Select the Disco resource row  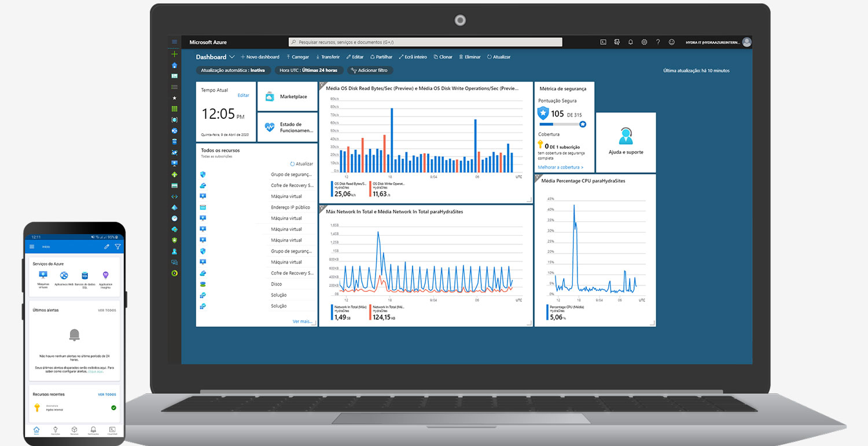[256, 284]
